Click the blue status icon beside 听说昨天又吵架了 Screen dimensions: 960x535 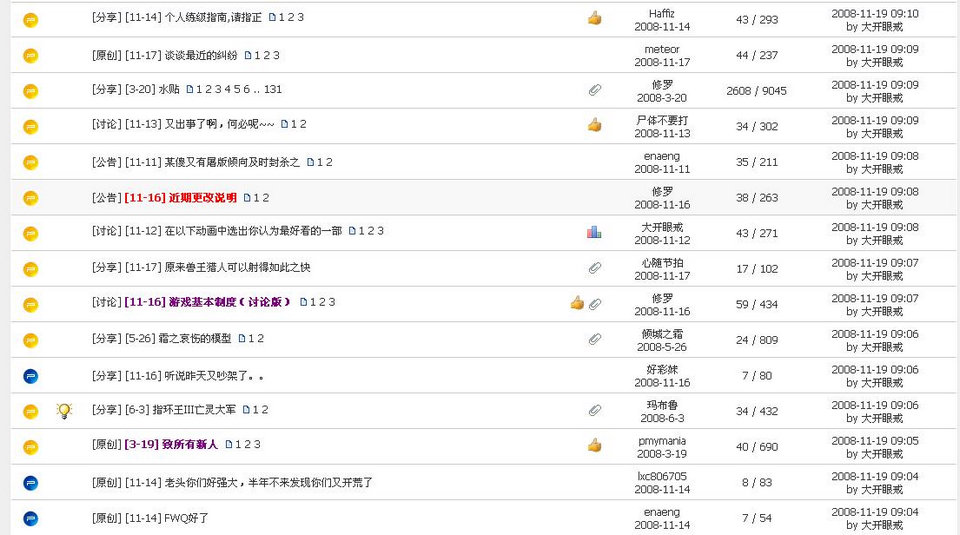[31, 376]
